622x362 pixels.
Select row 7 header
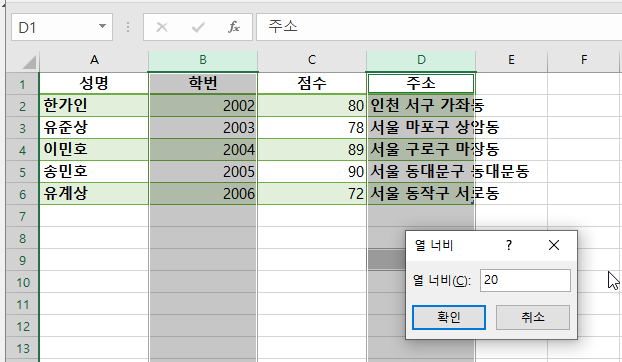pos(23,216)
